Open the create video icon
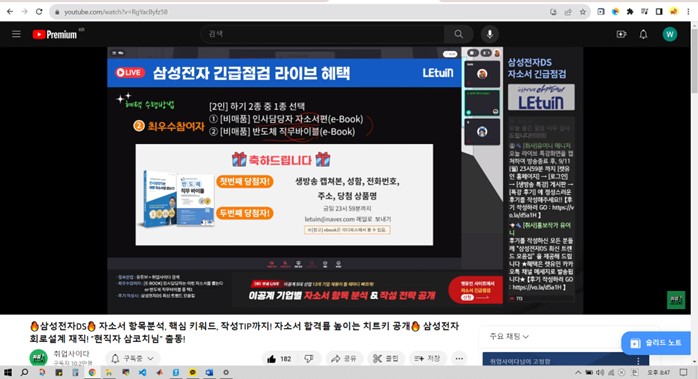Image resolution: width=698 pixels, height=379 pixels. coord(621,34)
